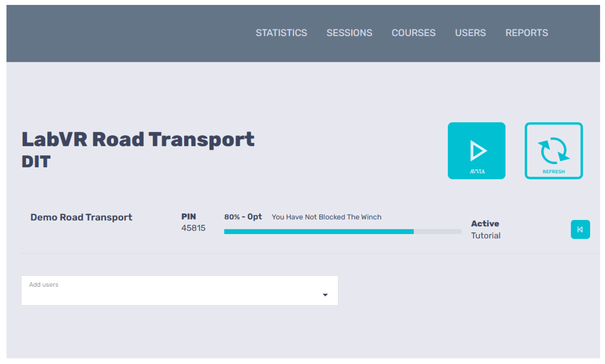
Task: Click the Tutorial label under Active
Action: coord(485,236)
